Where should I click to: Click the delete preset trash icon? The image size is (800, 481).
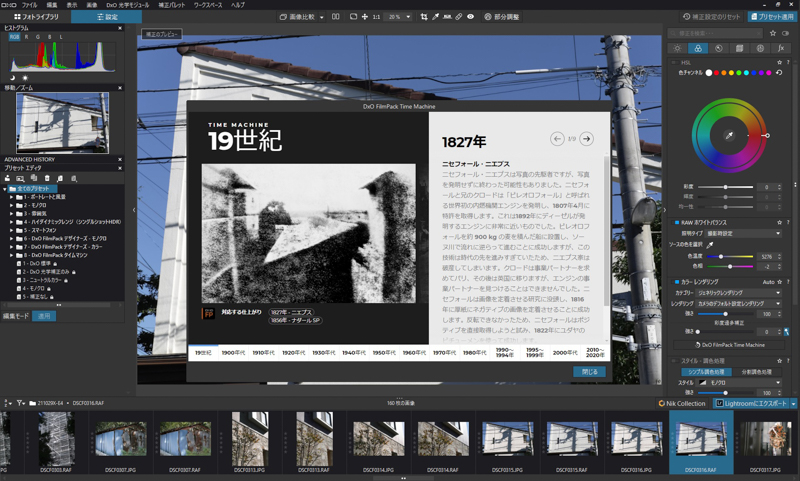47,179
